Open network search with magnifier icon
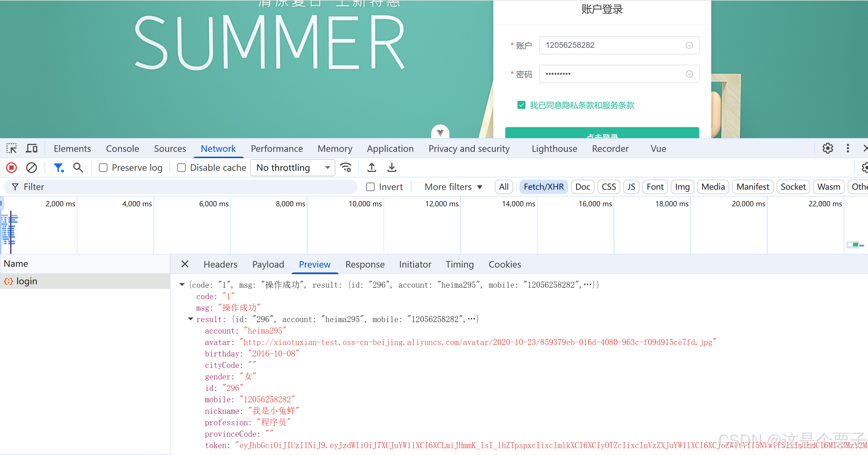 [78, 167]
